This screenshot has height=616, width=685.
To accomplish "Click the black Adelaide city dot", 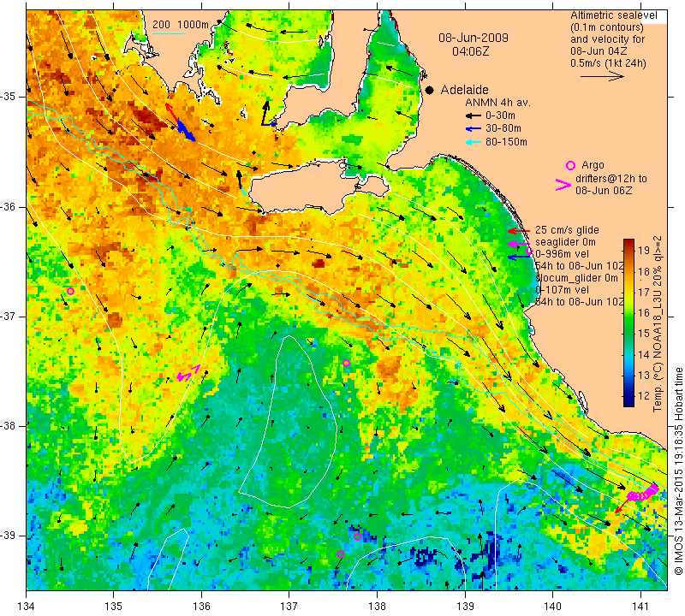I will pyautogui.click(x=430, y=90).
